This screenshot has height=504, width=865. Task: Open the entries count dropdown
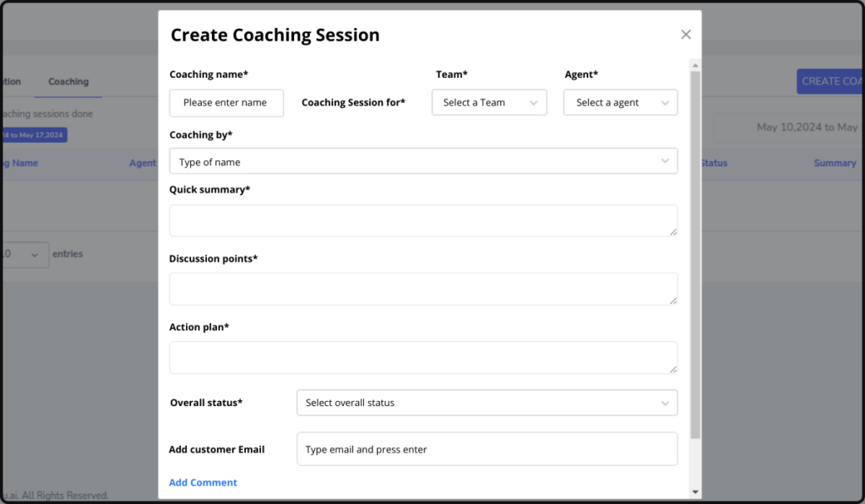point(24,254)
